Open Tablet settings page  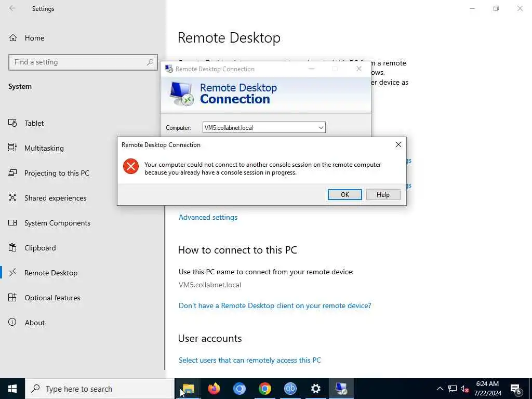[34, 123]
